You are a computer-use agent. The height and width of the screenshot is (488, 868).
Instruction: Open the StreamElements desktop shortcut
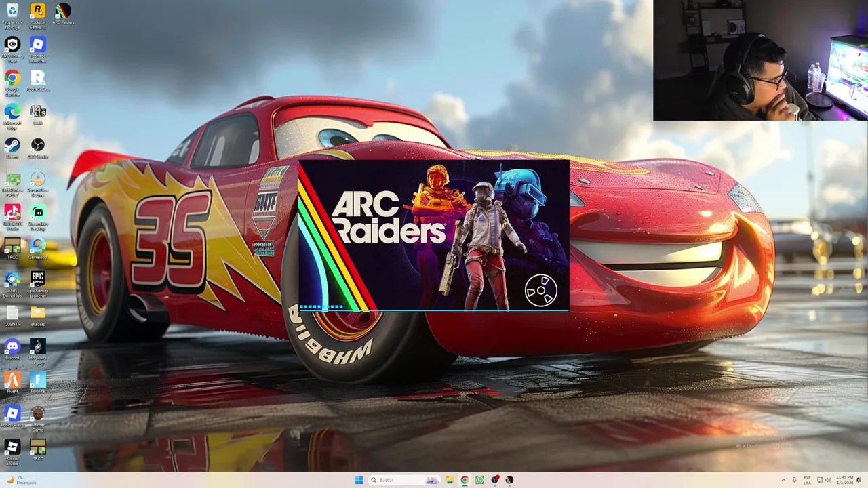pos(38,184)
